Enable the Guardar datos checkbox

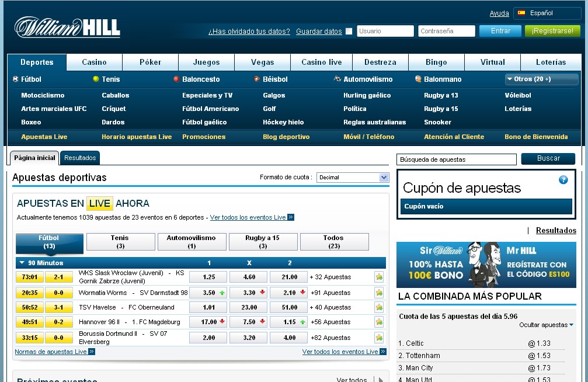[x=349, y=32]
